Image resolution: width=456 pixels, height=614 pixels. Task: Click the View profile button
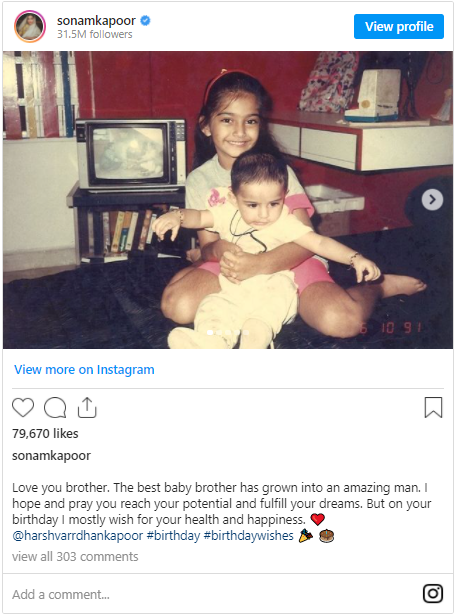(x=399, y=27)
